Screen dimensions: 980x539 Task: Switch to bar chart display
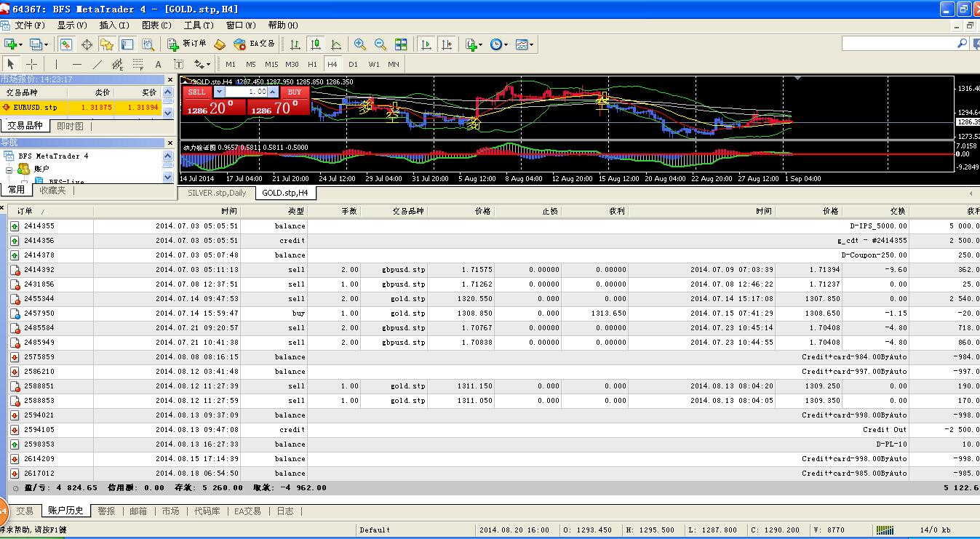pos(295,44)
